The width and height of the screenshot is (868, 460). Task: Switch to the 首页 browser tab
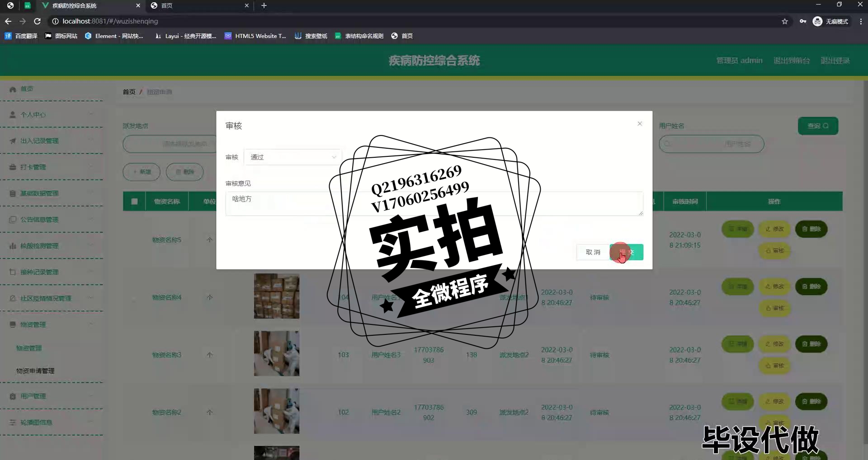(199, 5)
